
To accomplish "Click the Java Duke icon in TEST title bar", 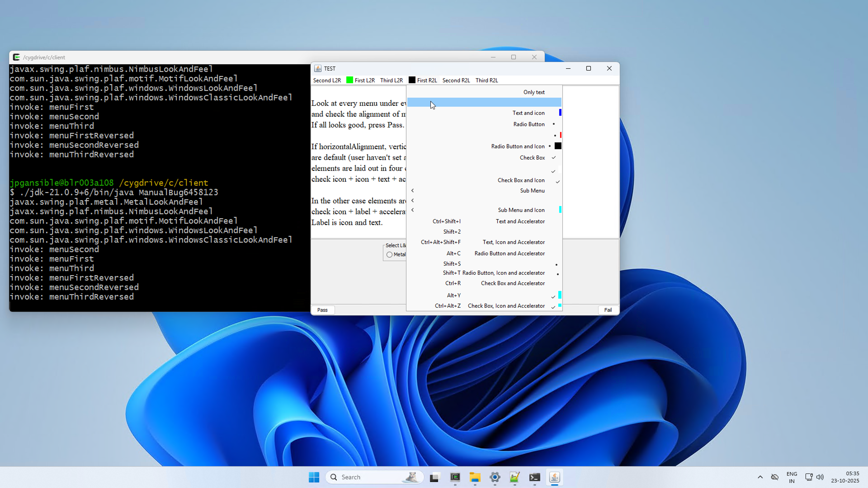I will tap(317, 68).
